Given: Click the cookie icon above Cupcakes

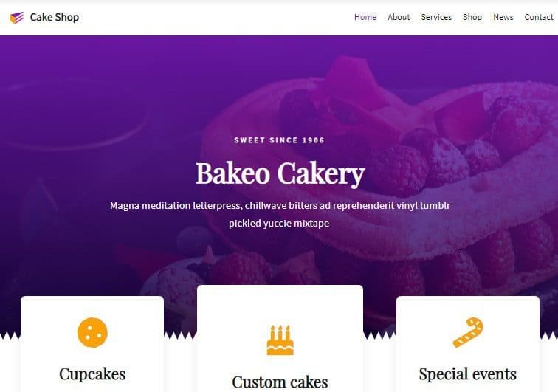Looking at the screenshot, I should coord(92,332).
